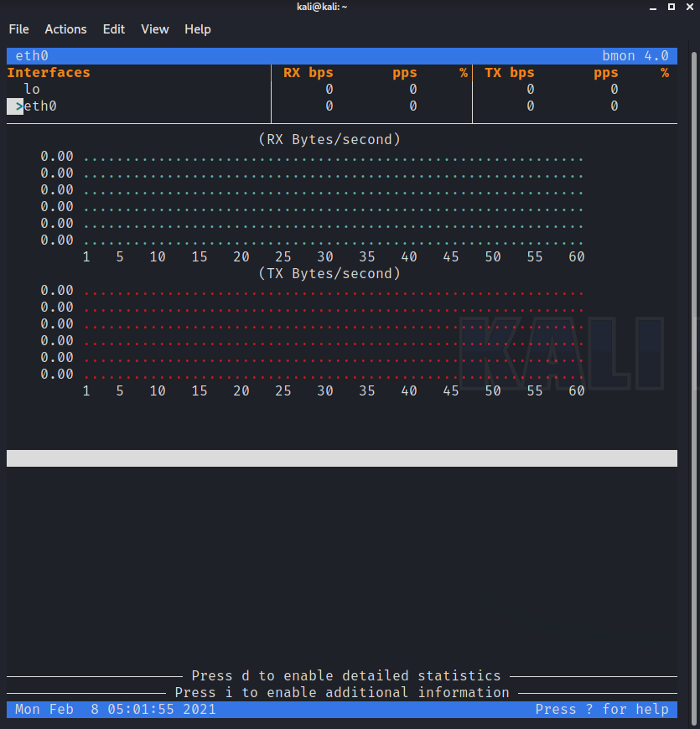Open the File menu
Viewport: 700px width, 729px height.
(x=18, y=29)
